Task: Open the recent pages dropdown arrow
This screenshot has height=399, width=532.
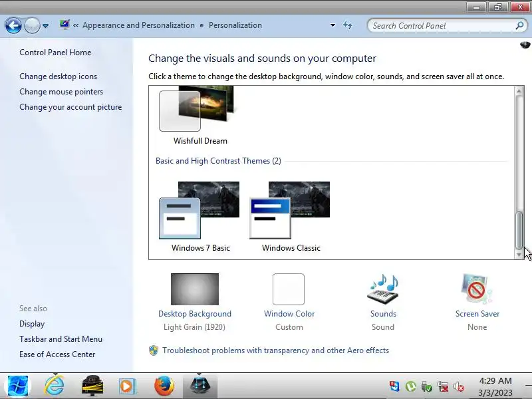Action: (45, 26)
